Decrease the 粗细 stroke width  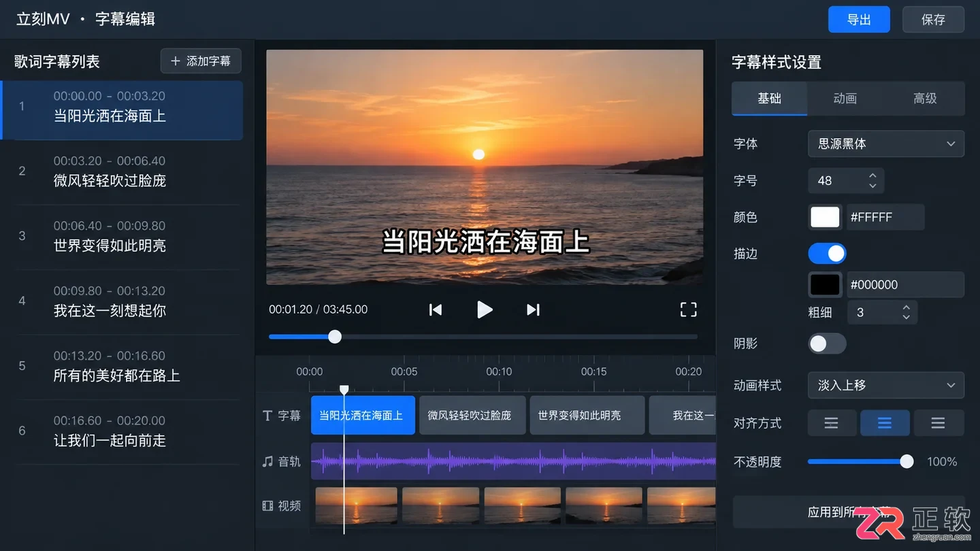[x=906, y=317]
